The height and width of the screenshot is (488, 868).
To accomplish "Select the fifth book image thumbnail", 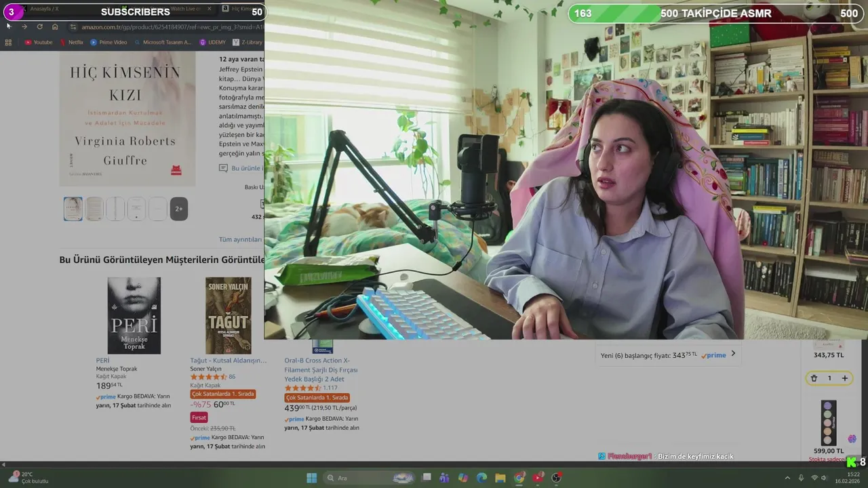I will pos(157,209).
